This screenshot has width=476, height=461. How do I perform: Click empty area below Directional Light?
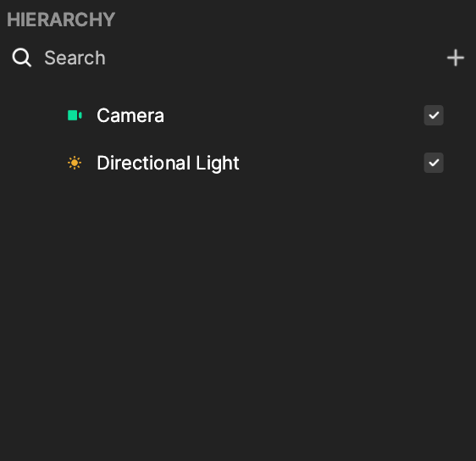(238, 303)
